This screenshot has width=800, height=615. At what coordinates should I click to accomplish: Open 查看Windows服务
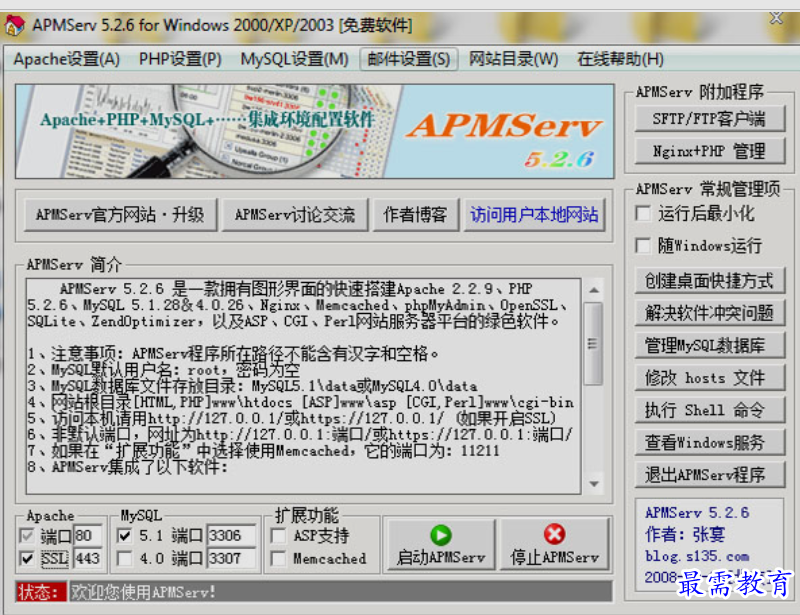(x=709, y=442)
